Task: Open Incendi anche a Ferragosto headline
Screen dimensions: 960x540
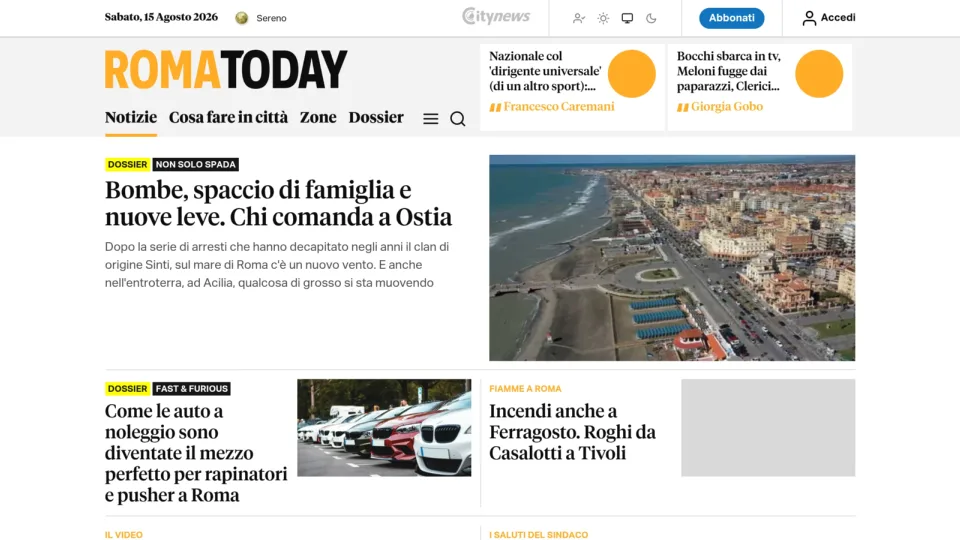Action: tap(572, 432)
